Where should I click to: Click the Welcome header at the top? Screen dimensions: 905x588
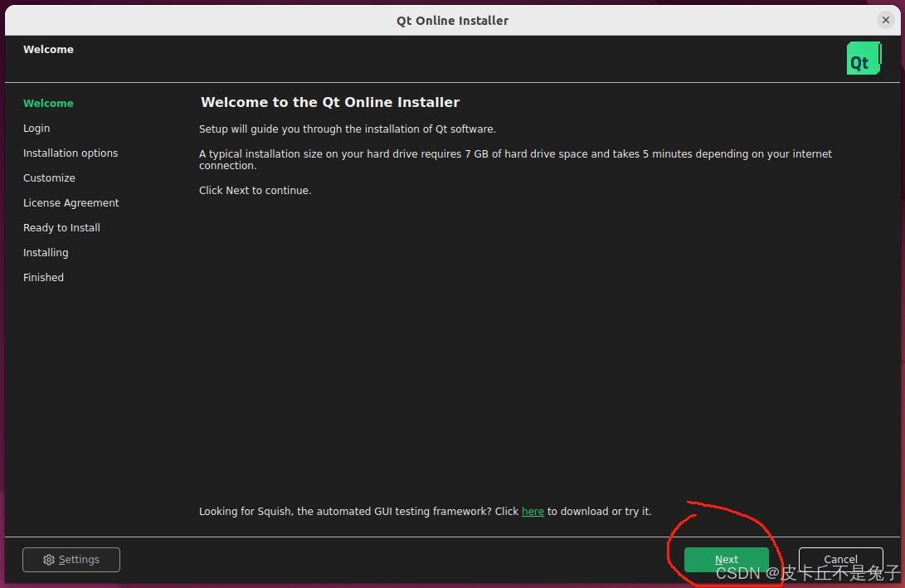48,49
